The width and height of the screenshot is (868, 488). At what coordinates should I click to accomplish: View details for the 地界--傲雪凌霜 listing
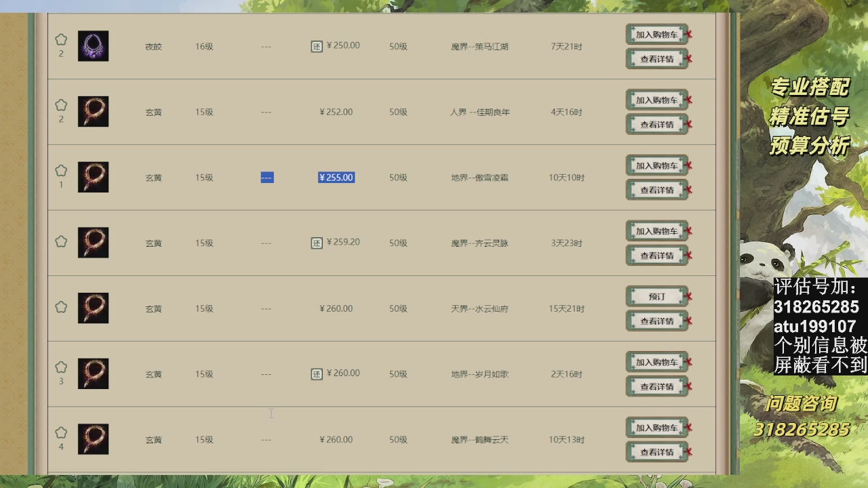tap(656, 190)
